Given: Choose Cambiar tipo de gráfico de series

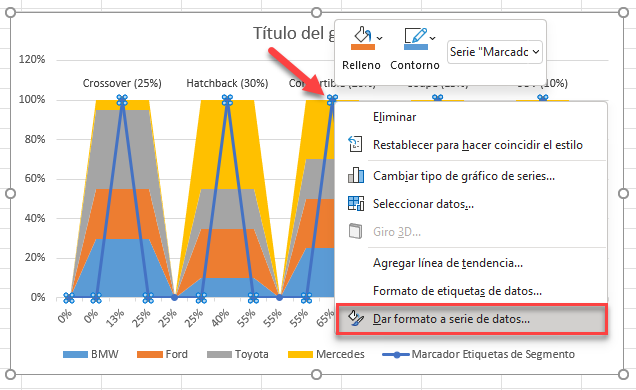Looking at the screenshot, I should [464, 176].
